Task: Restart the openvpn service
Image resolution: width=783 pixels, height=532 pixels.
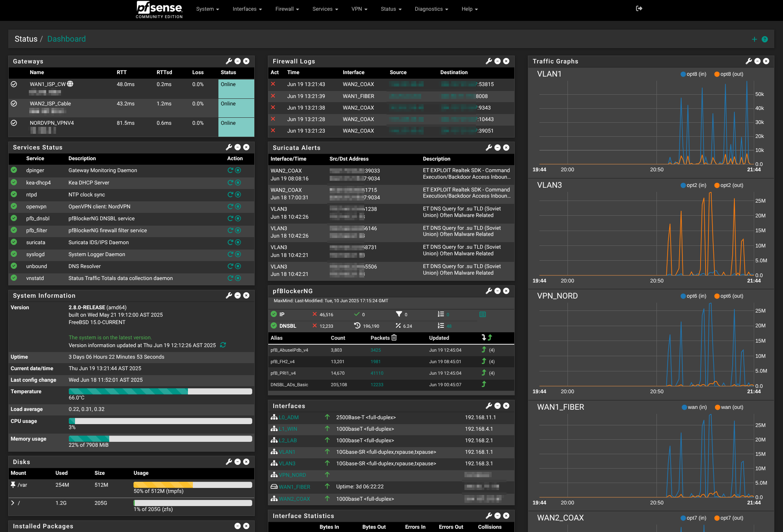Action: pos(230,206)
